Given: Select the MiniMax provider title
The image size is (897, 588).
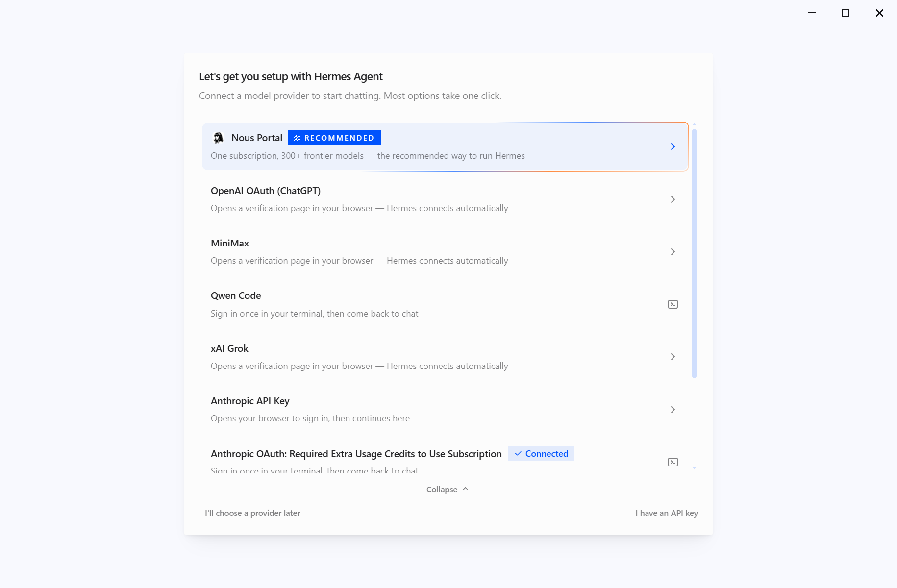Looking at the screenshot, I should pyautogui.click(x=230, y=243).
